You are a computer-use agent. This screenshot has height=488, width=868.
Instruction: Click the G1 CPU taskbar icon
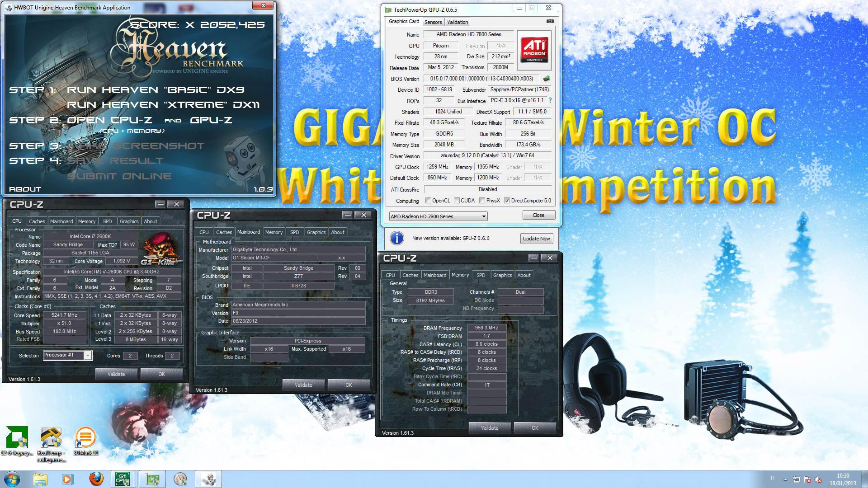click(123, 479)
